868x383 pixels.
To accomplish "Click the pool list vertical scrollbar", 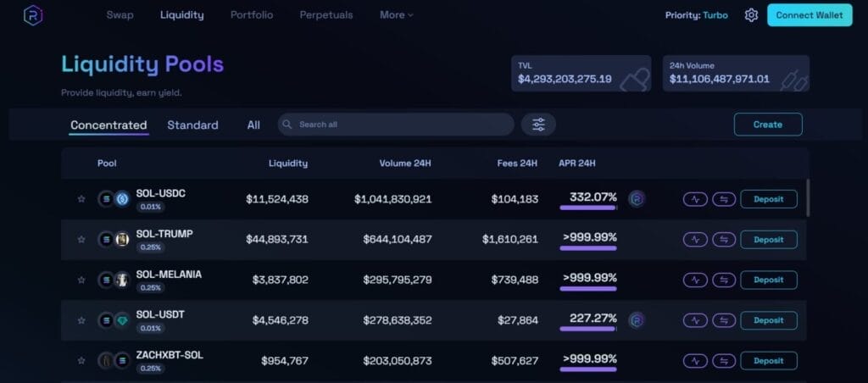I will point(808,197).
